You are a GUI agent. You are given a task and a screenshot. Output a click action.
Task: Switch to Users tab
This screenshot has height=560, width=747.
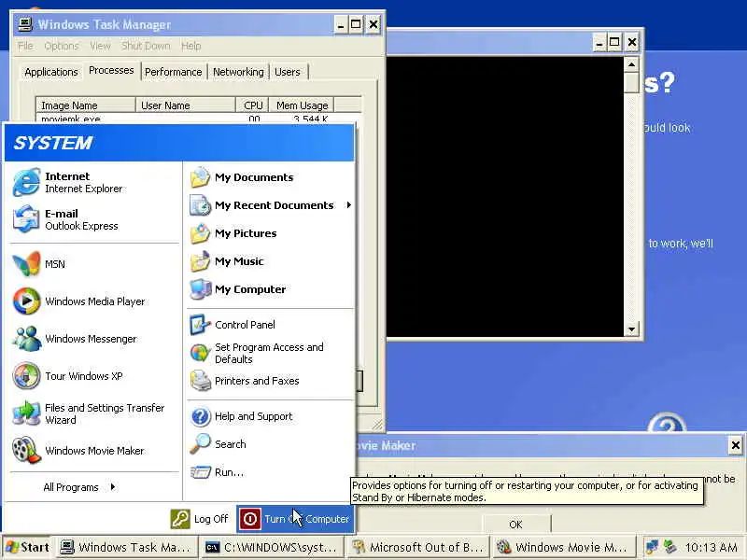click(x=288, y=72)
